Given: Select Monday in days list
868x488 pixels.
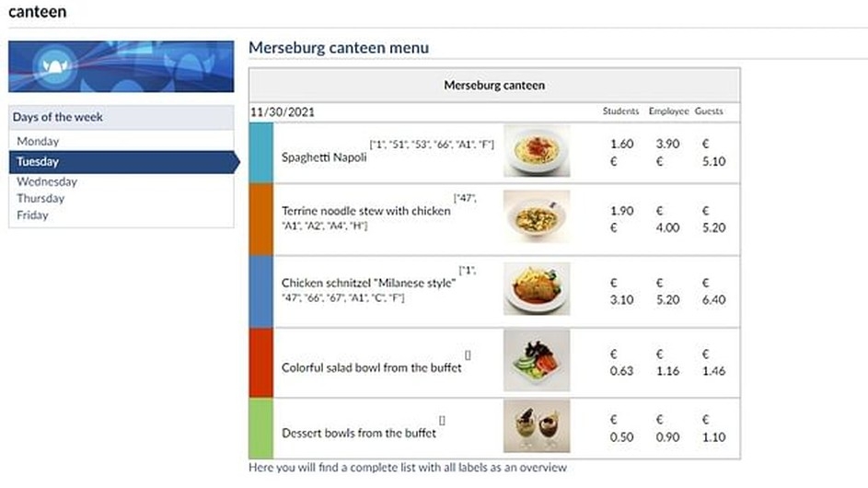Looking at the screenshot, I should (x=38, y=142).
